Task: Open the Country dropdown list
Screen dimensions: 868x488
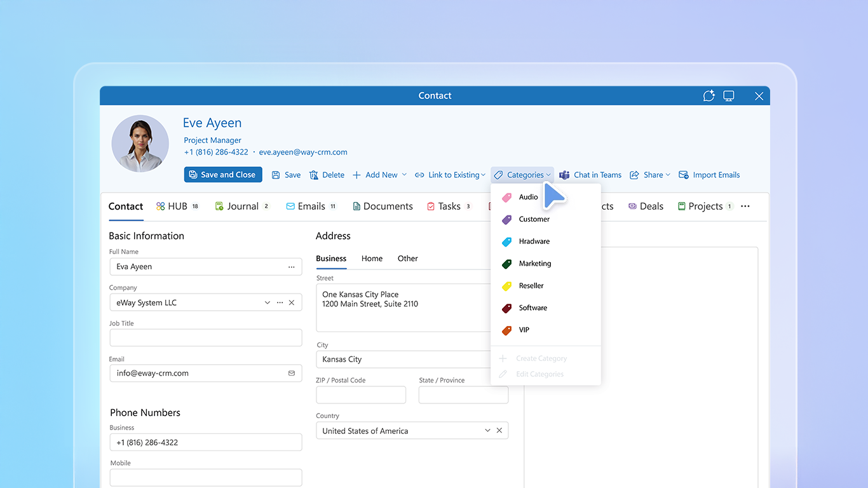Action: [x=487, y=431]
